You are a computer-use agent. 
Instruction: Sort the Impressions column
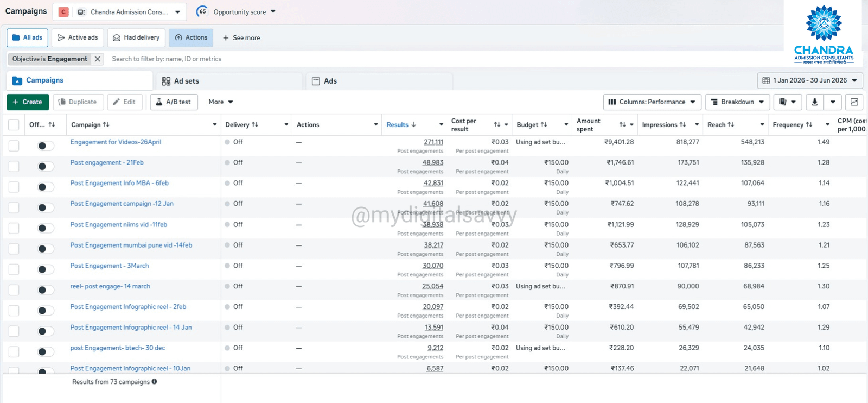(683, 125)
